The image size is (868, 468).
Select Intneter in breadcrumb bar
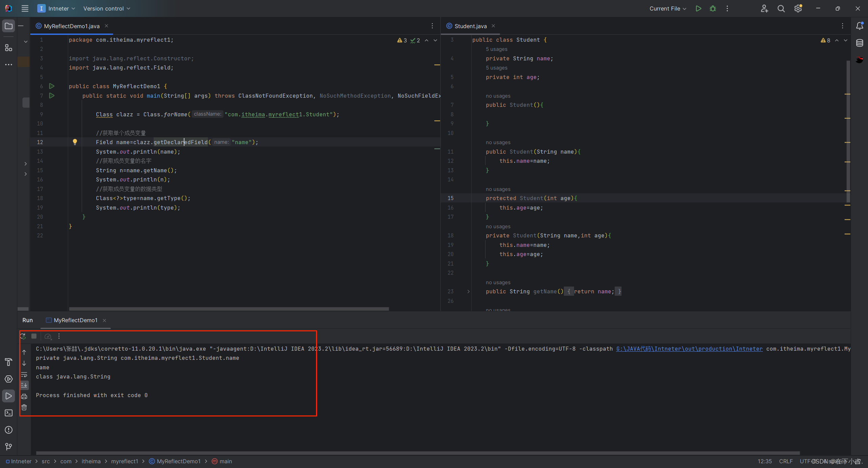click(19, 461)
